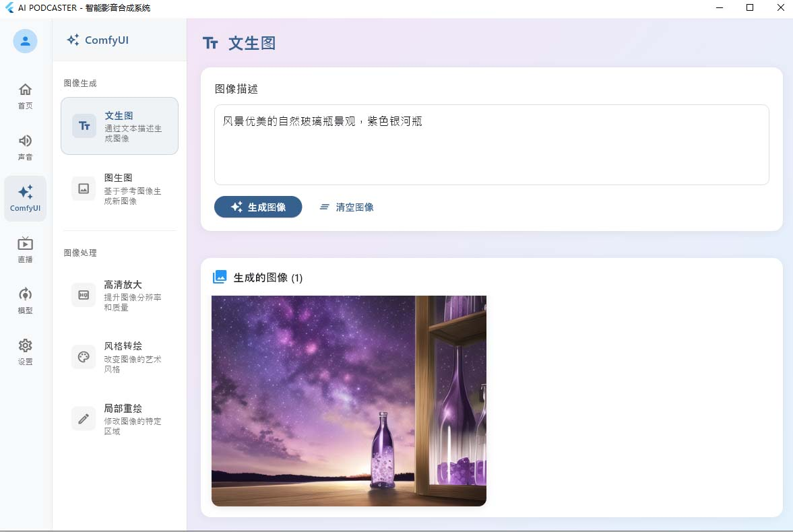This screenshot has height=532, width=793.
Task: Open the 直播 live streaming panel
Action: coord(25,249)
